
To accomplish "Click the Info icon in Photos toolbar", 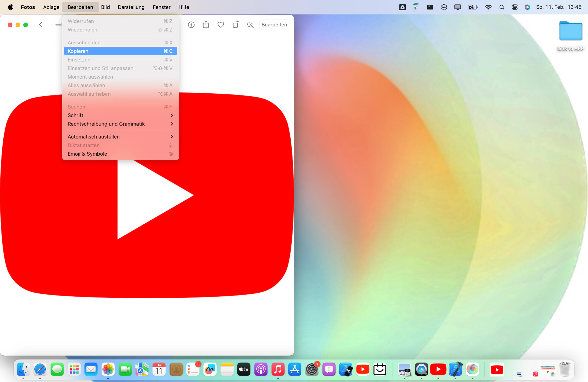I will 191,25.
